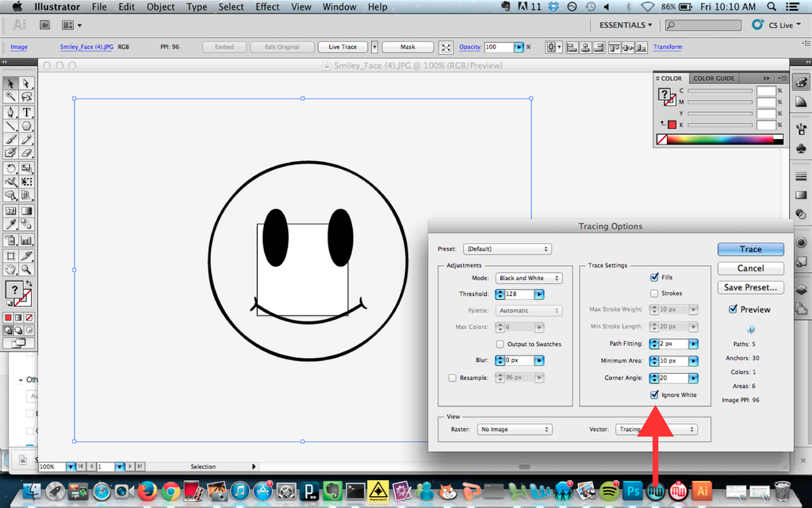The height and width of the screenshot is (508, 812).
Task: Open the Preset dropdown in Tracing Options
Action: [x=507, y=249]
